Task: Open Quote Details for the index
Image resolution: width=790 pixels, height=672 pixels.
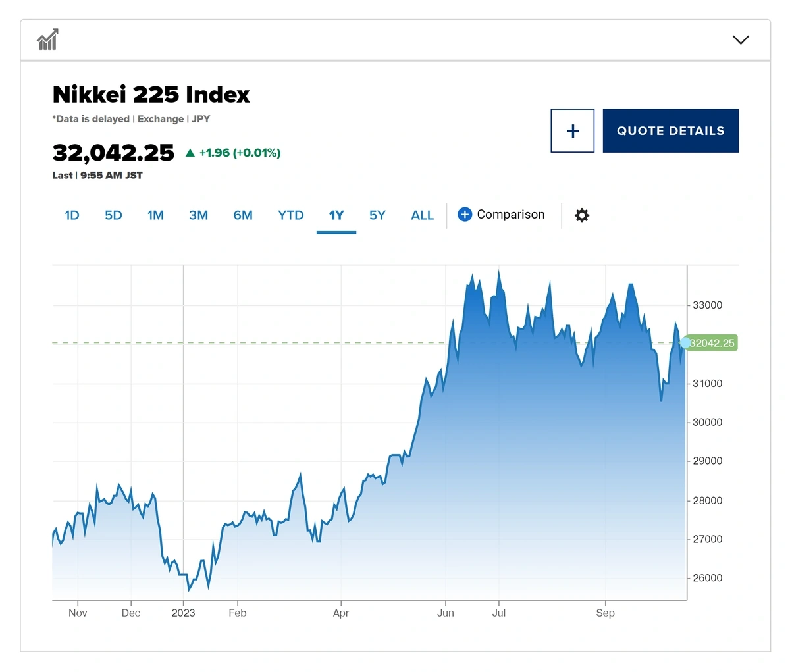Action: [670, 131]
